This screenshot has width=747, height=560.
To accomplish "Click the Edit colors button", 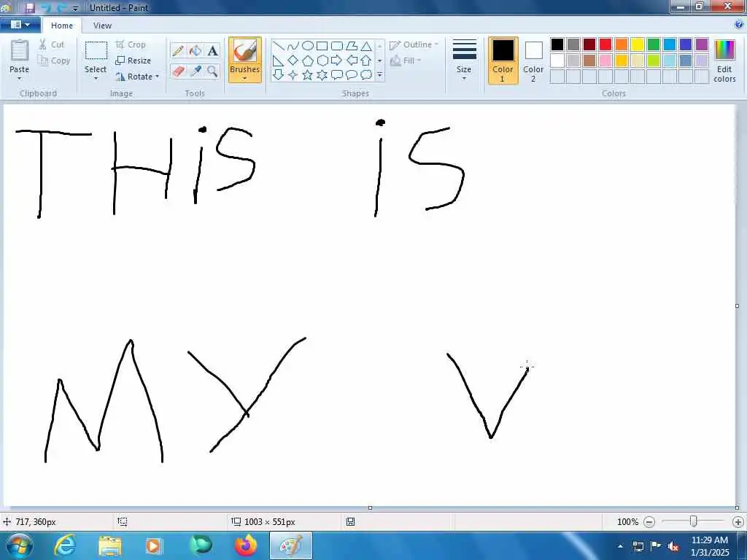I will coord(724,61).
